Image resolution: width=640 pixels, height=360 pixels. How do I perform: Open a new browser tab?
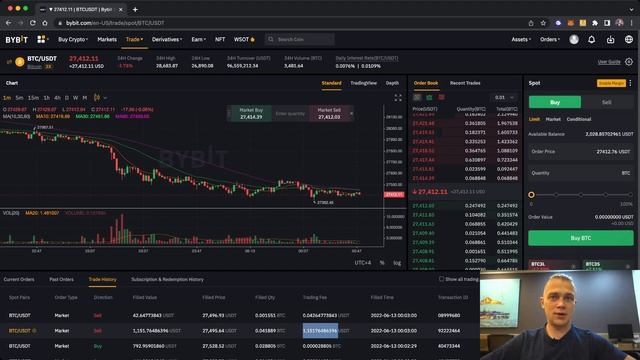coord(135,9)
